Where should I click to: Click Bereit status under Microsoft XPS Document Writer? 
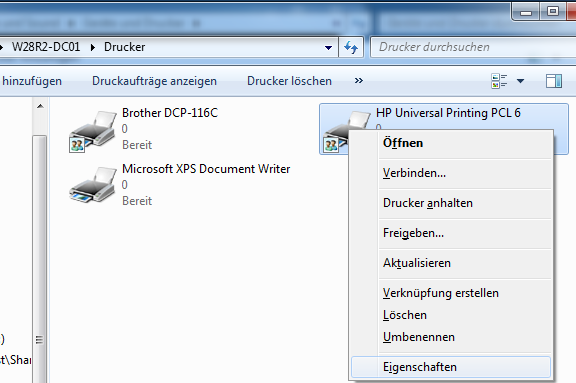(x=137, y=201)
